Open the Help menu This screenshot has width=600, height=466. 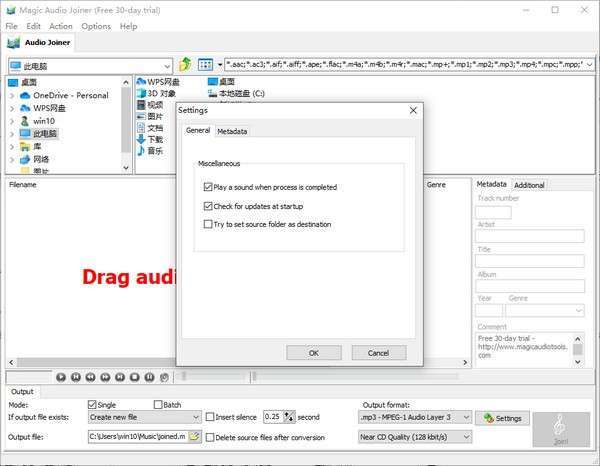tap(129, 26)
